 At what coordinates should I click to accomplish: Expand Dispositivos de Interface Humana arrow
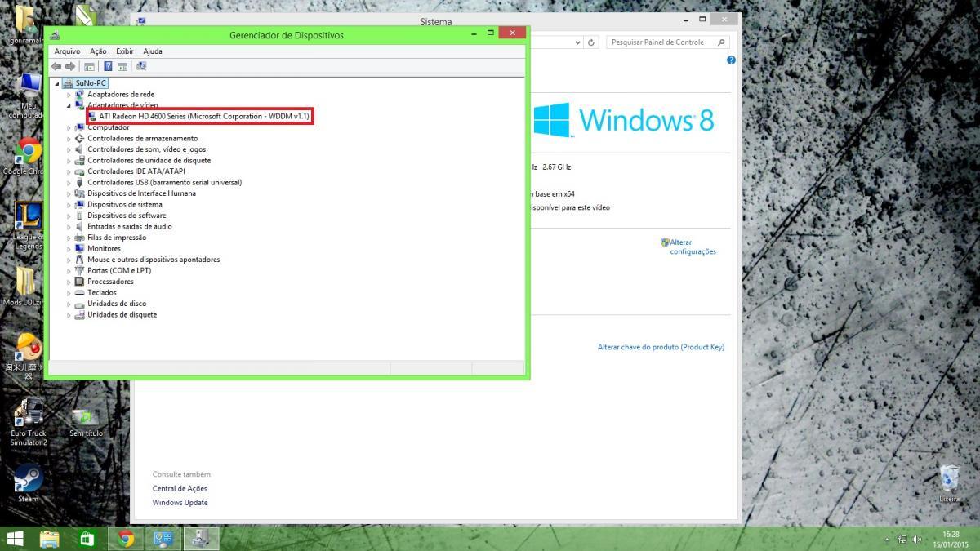(69, 193)
